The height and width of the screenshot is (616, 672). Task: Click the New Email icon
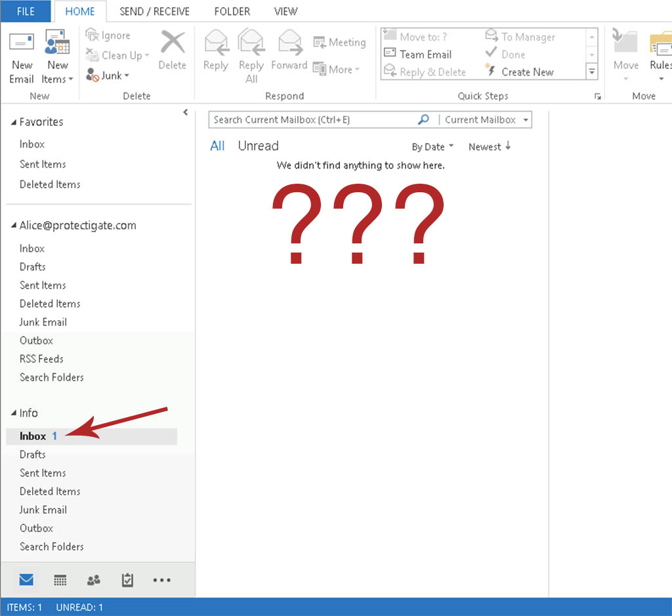[x=22, y=43]
